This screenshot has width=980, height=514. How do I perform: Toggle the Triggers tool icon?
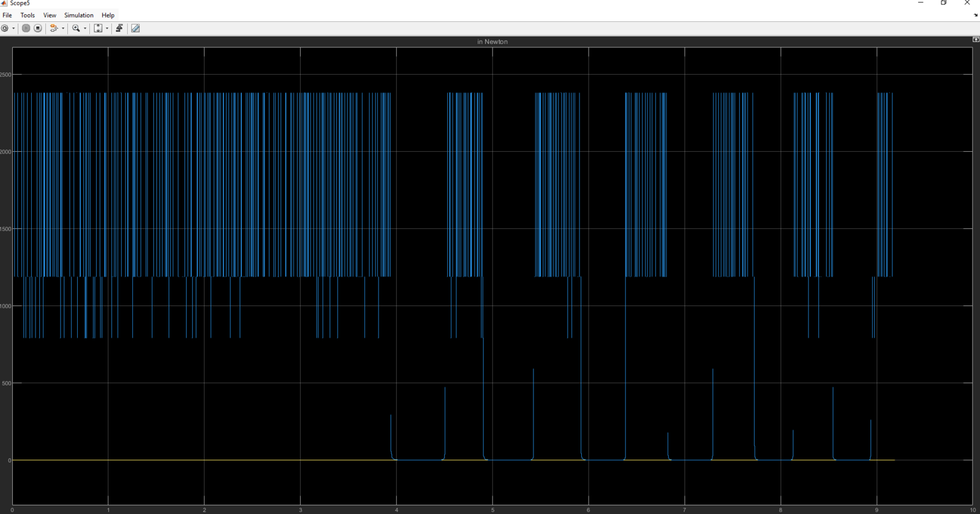(x=119, y=28)
